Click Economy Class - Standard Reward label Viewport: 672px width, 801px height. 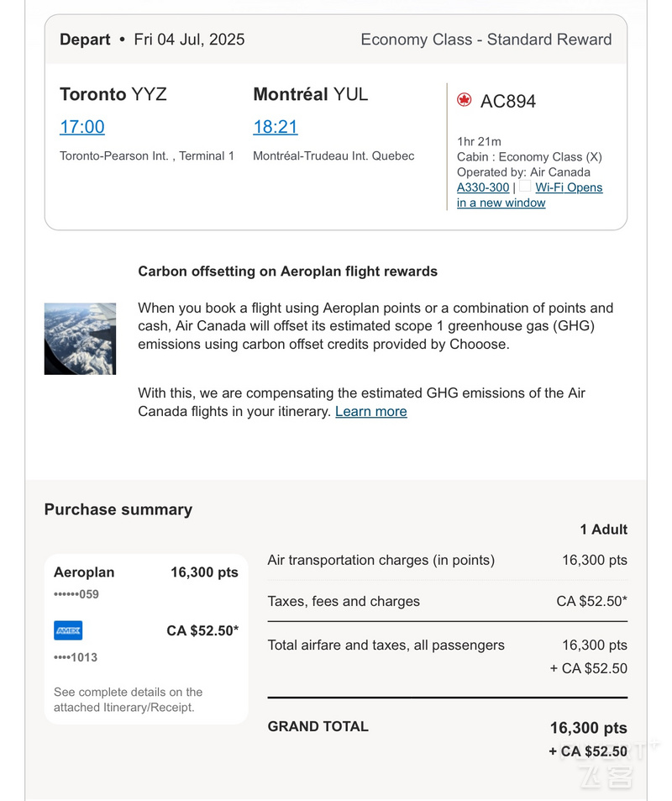[x=486, y=40]
